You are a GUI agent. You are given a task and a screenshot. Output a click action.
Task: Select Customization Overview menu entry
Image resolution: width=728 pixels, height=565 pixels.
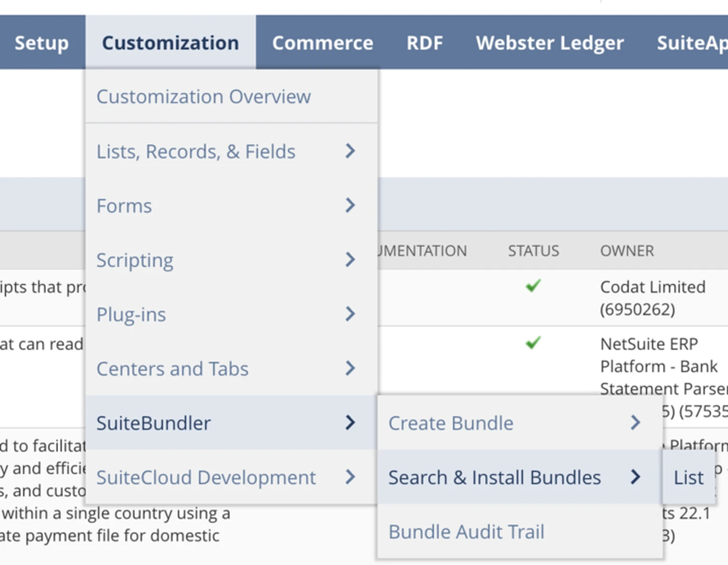pyautogui.click(x=231, y=97)
